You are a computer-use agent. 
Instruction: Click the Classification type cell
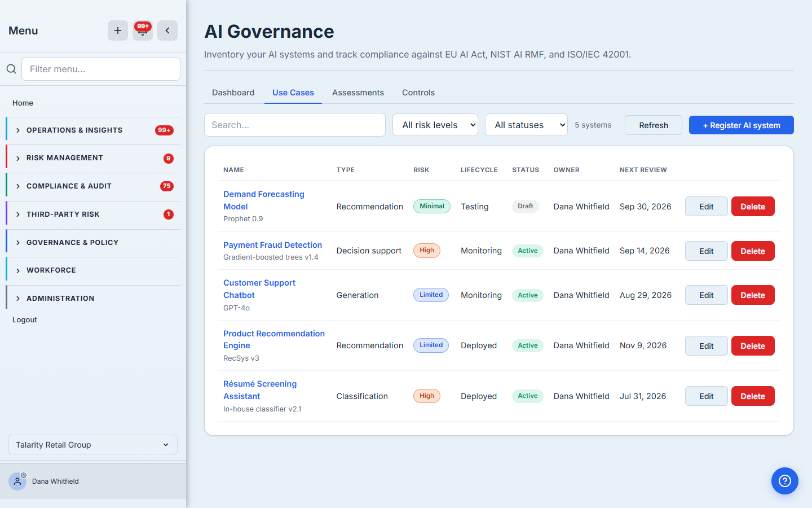pyautogui.click(x=362, y=396)
